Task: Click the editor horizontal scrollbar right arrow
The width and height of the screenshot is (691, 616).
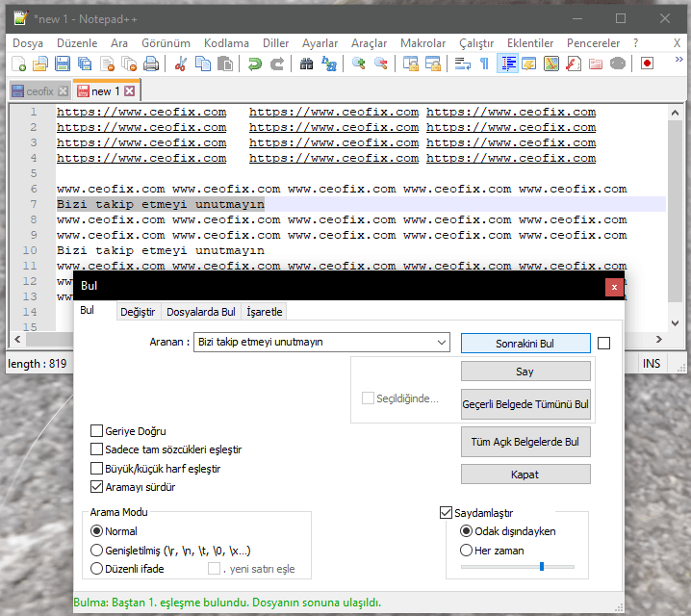Action: click(659, 340)
